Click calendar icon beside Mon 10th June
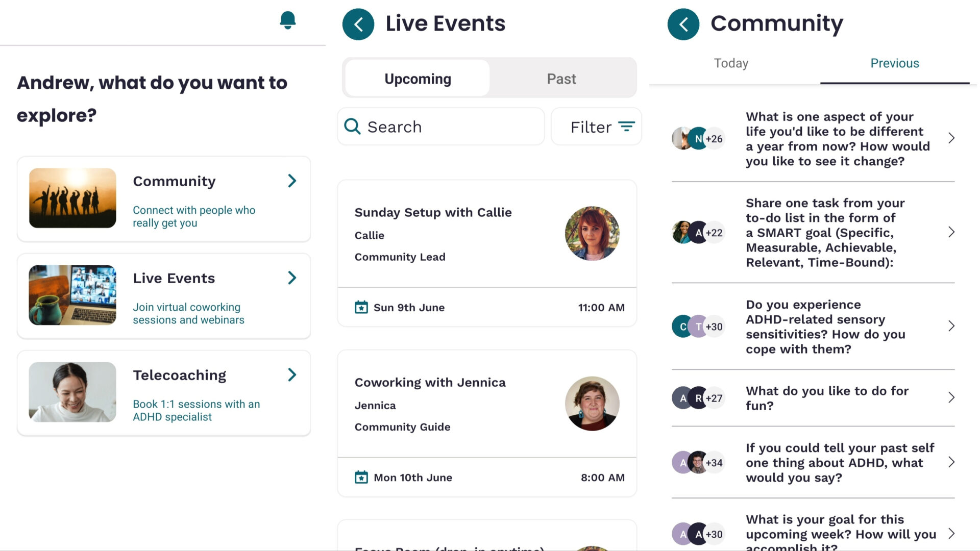This screenshot has width=980, height=551. pyautogui.click(x=361, y=478)
